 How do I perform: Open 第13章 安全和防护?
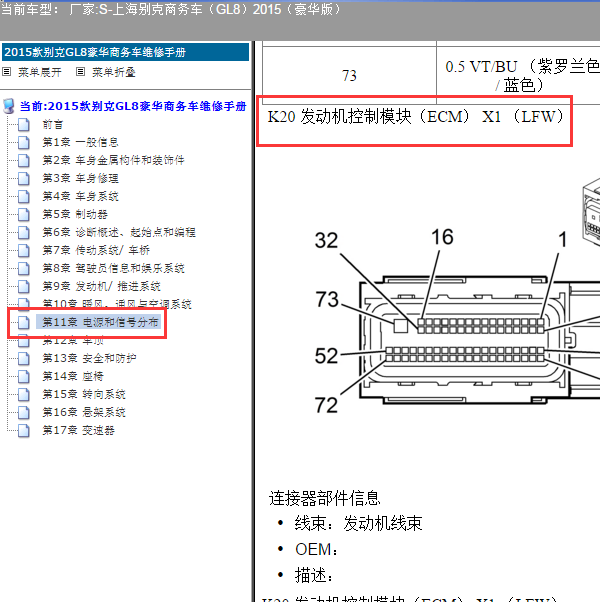click(89, 359)
